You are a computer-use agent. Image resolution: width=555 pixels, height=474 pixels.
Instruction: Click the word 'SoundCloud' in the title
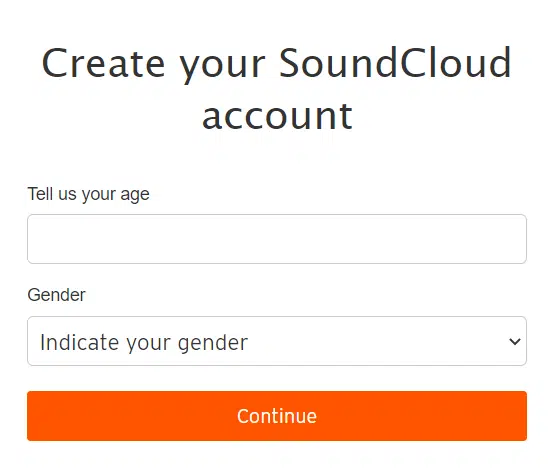[x=395, y=63]
